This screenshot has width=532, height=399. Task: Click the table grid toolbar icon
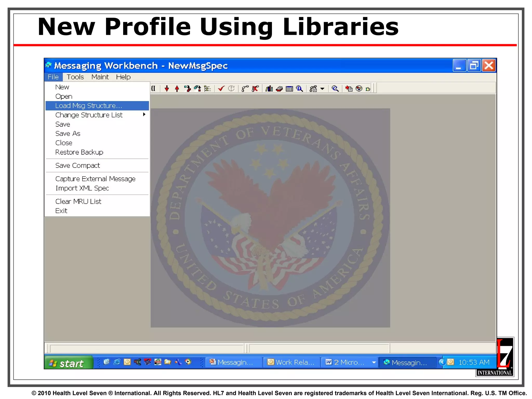click(x=289, y=89)
